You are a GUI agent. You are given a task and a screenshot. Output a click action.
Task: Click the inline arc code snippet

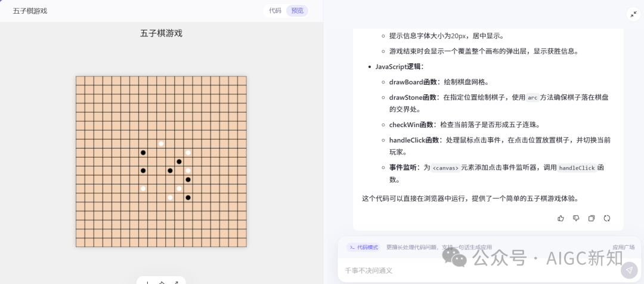point(532,98)
